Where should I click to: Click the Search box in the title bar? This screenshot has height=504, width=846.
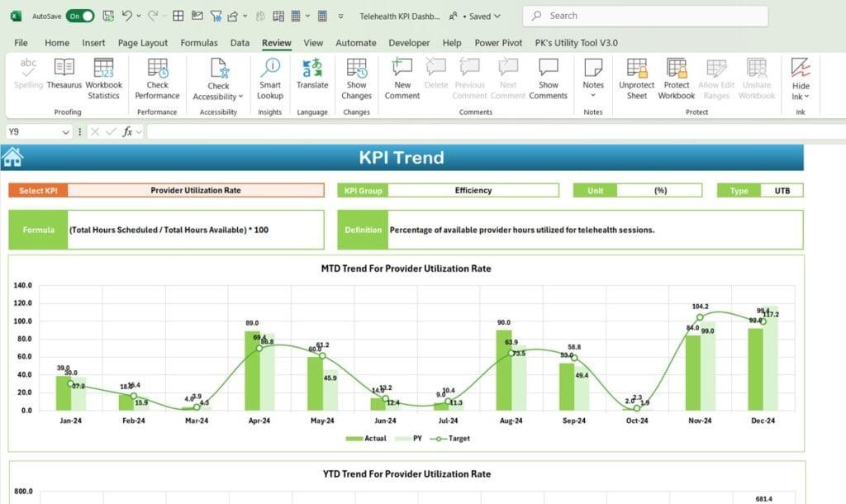(x=644, y=15)
